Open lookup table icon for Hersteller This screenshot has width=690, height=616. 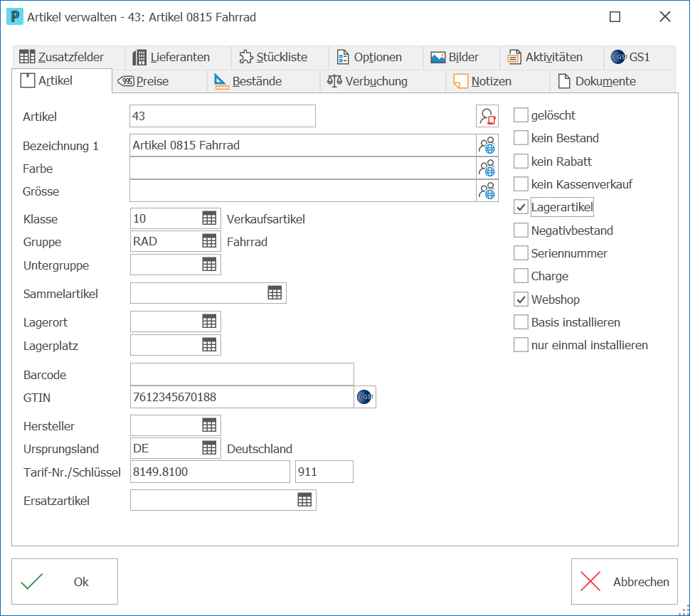point(209,425)
